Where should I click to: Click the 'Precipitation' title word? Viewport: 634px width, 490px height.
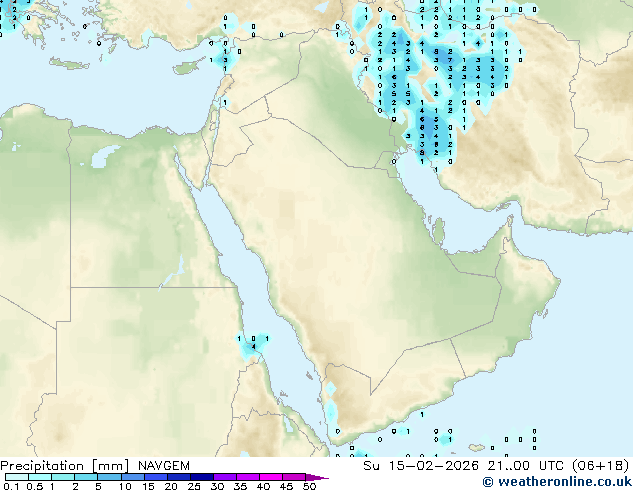[x=42, y=466]
